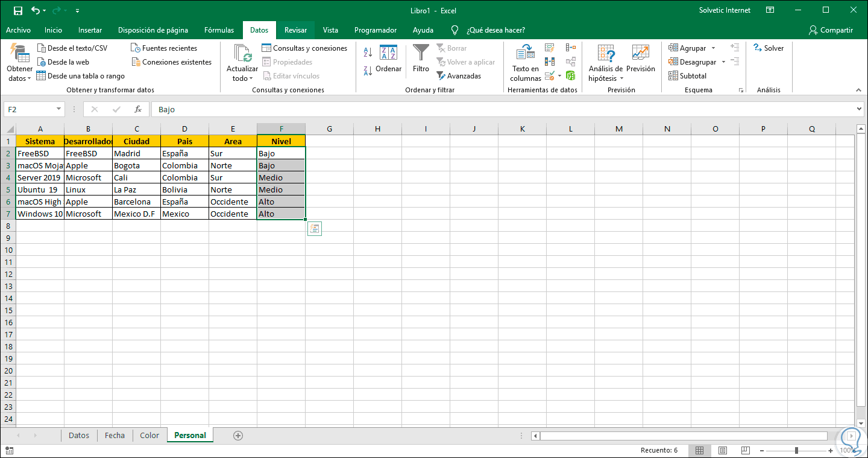Viewport: 868px width, 458px height.
Task: Open Avanzadas filter options
Action: click(x=459, y=76)
